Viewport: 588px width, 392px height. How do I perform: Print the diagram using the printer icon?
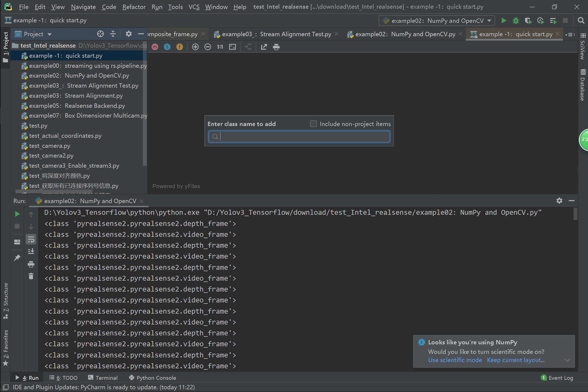(x=276, y=47)
